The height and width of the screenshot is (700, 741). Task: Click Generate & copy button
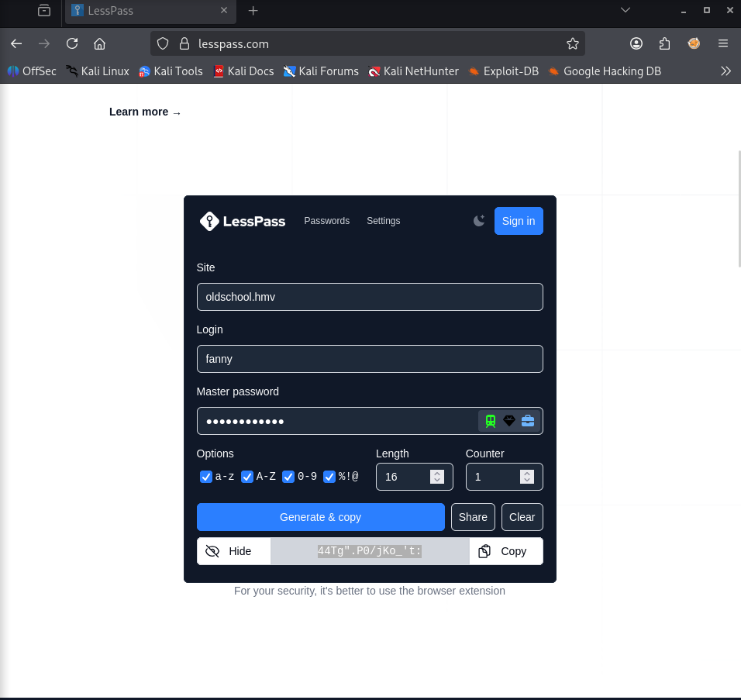(320, 517)
